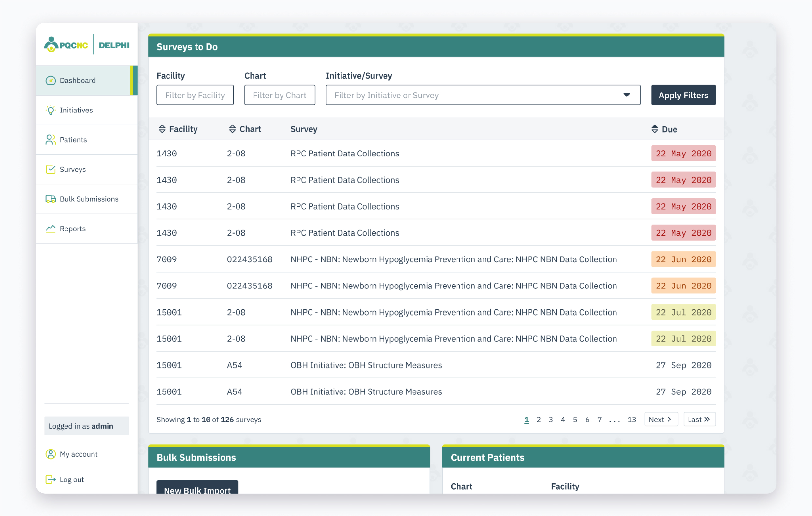Viewport: 812px width, 516px height.
Task: Select the Initiatives lightbulb icon
Action: (51, 110)
